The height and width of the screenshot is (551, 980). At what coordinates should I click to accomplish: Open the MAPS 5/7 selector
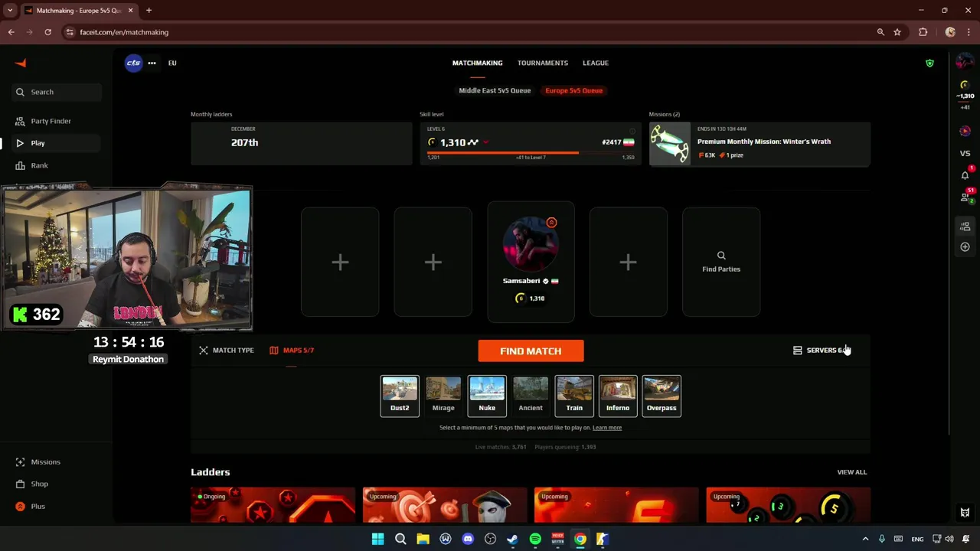pyautogui.click(x=292, y=350)
